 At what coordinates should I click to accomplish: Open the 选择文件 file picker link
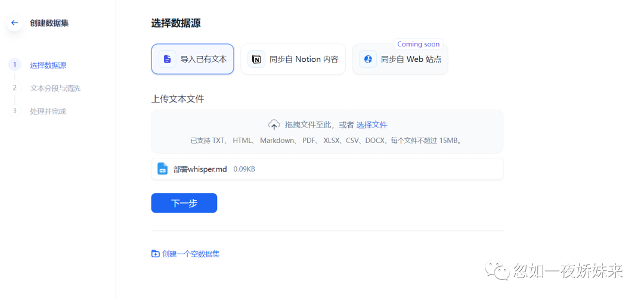coord(371,124)
